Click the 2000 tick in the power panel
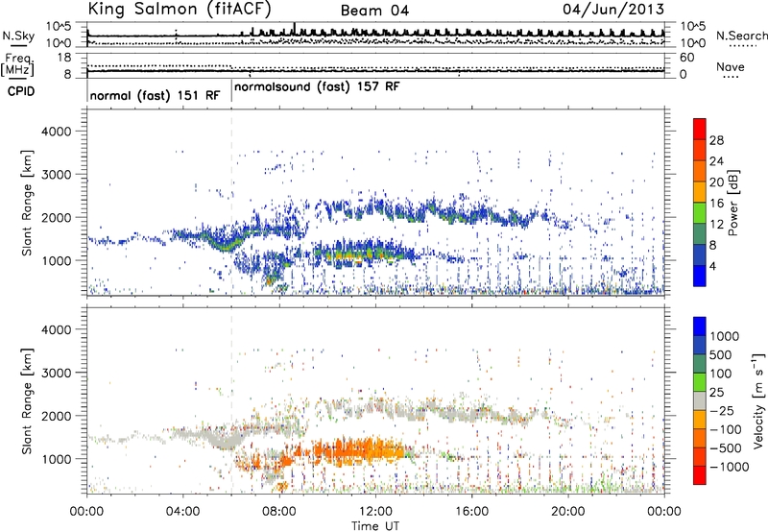The image size is (768, 532). pos(56,217)
